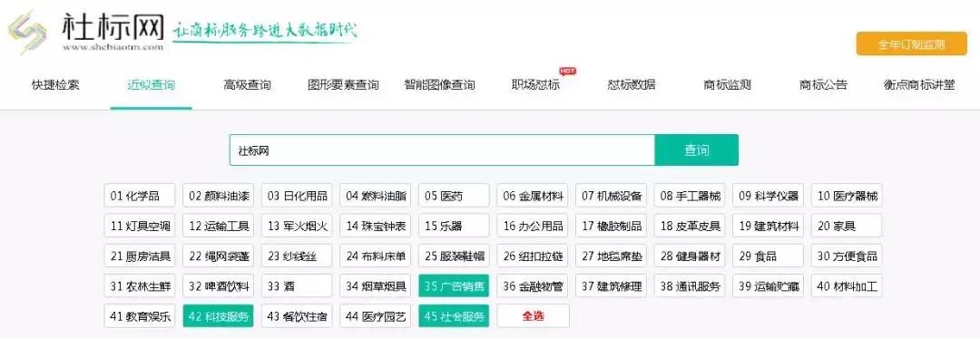Open the 高级查询 tab
980x338 pixels.
(x=247, y=85)
